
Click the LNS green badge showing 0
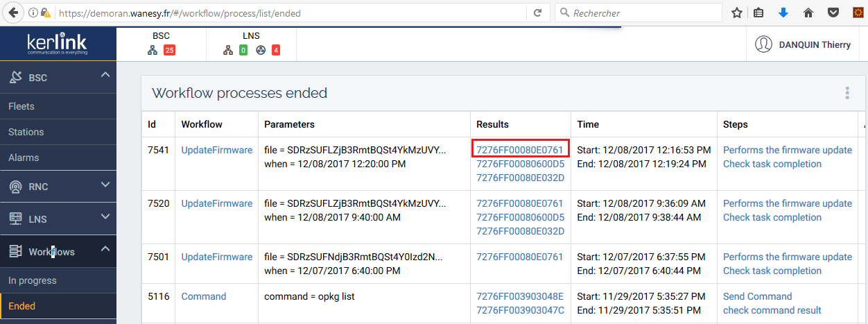tap(243, 50)
